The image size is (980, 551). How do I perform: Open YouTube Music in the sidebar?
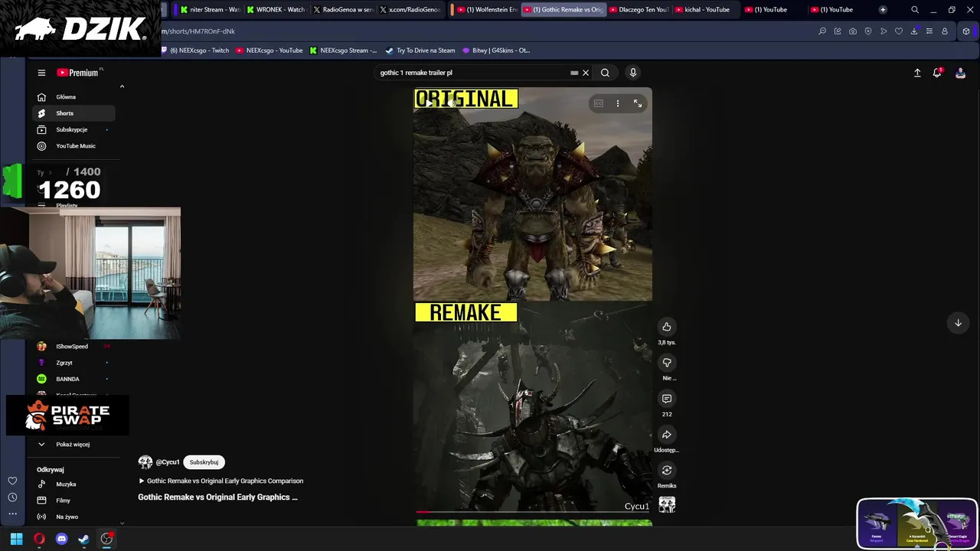(x=73, y=145)
